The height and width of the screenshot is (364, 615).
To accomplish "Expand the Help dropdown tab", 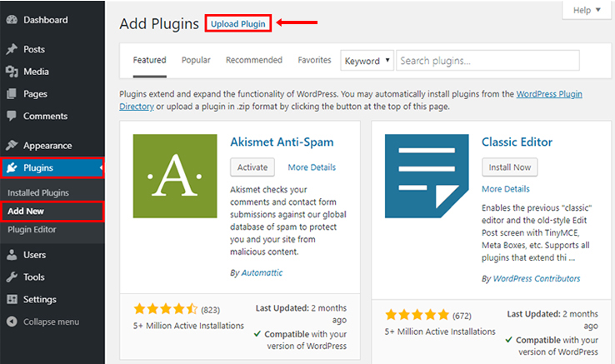I will [x=587, y=10].
